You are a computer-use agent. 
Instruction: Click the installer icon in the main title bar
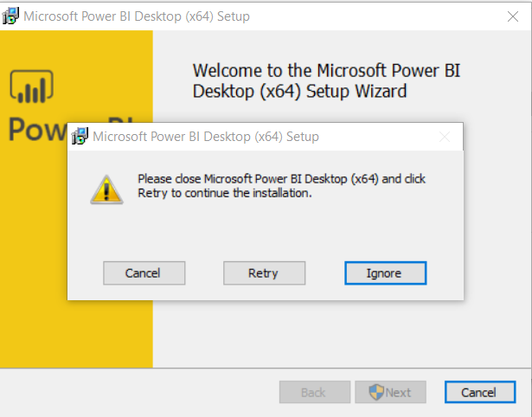tap(11, 16)
